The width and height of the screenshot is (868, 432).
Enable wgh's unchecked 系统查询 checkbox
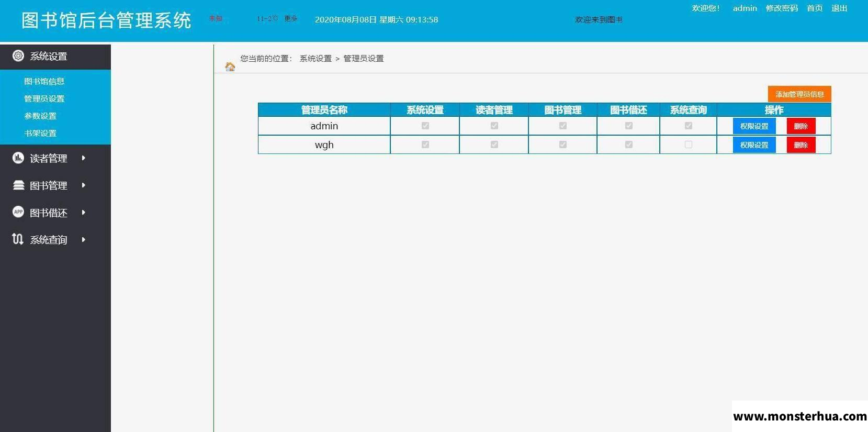coord(689,145)
